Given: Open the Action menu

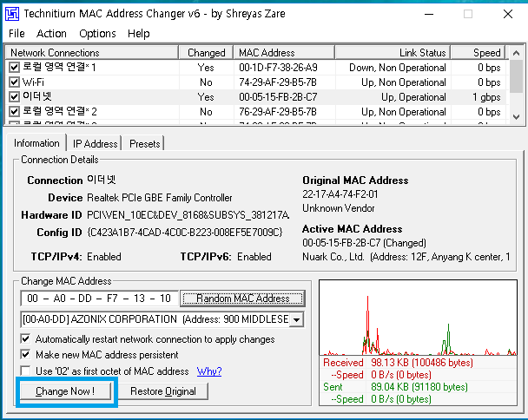Looking at the screenshot, I should tap(51, 34).
